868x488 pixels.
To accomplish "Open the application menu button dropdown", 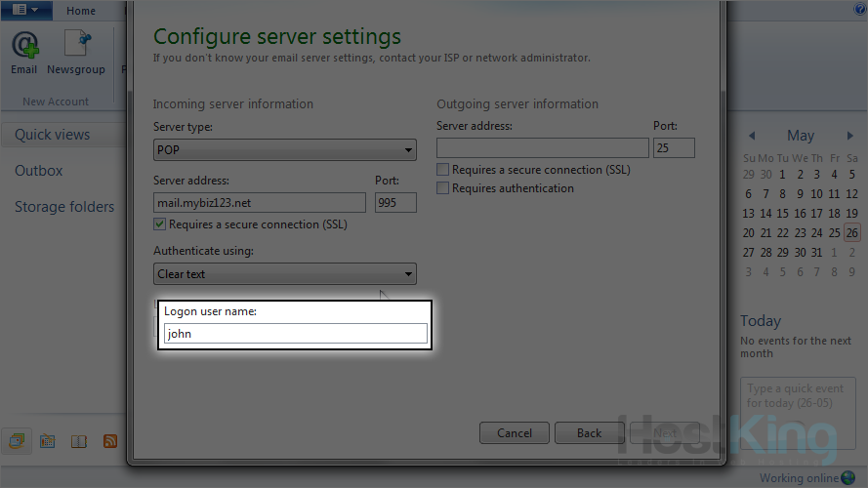I will coord(26,10).
